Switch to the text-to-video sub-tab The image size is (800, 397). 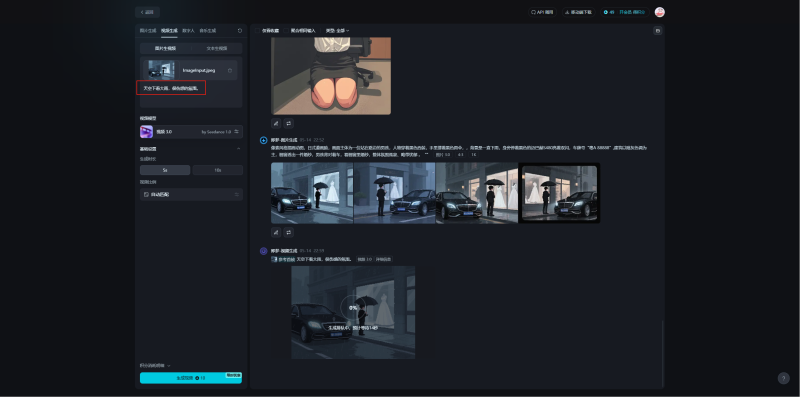[217, 48]
